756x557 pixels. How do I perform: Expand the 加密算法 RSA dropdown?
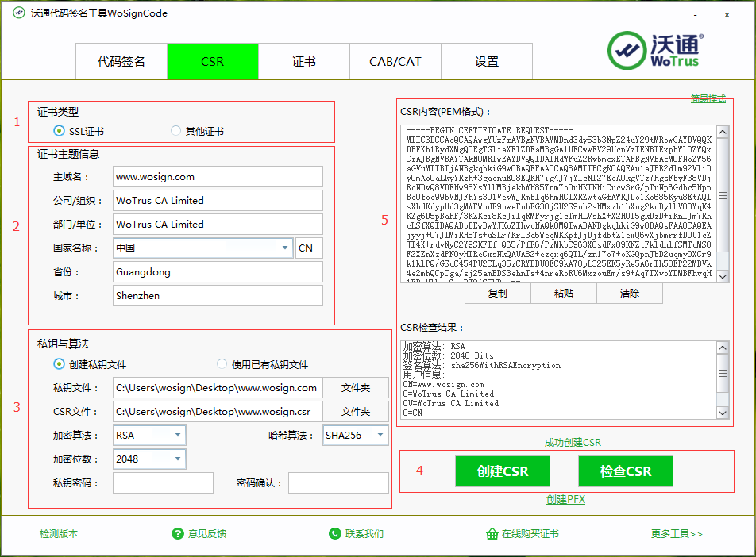[176, 436]
